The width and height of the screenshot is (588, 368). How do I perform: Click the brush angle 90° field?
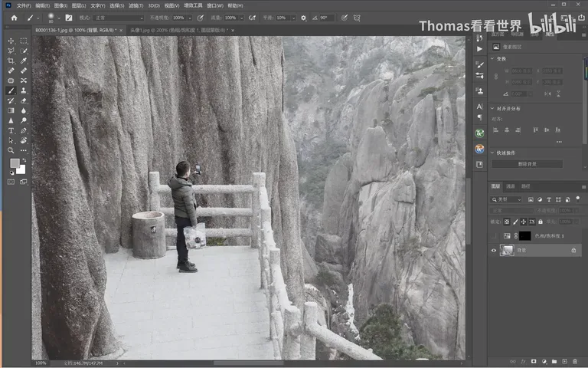pyautogui.click(x=327, y=18)
